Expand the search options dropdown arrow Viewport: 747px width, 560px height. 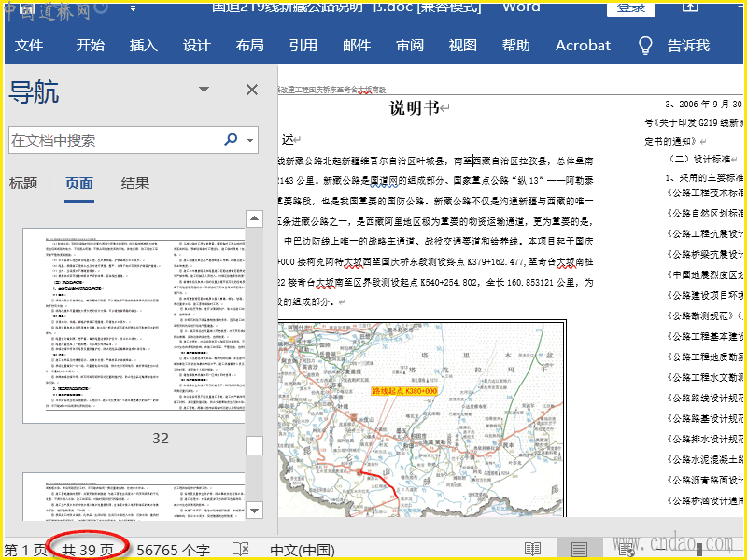click(x=250, y=141)
